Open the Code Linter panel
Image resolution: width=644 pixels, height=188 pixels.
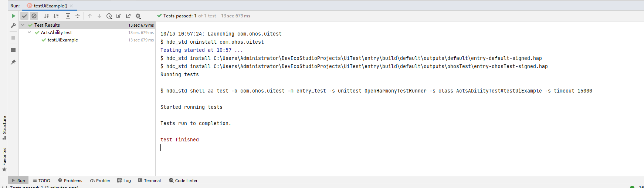click(183, 181)
